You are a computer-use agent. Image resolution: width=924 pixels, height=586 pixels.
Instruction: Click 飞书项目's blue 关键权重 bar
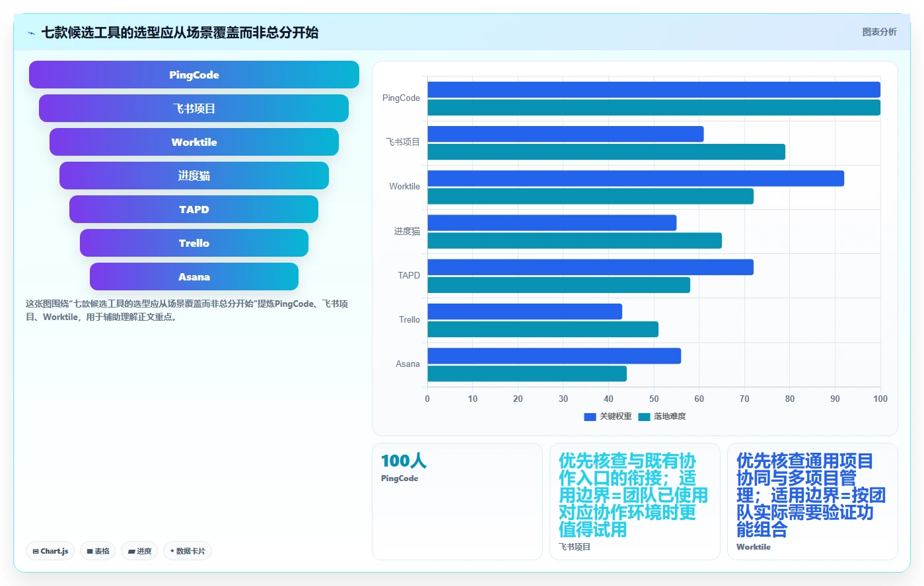click(565, 134)
